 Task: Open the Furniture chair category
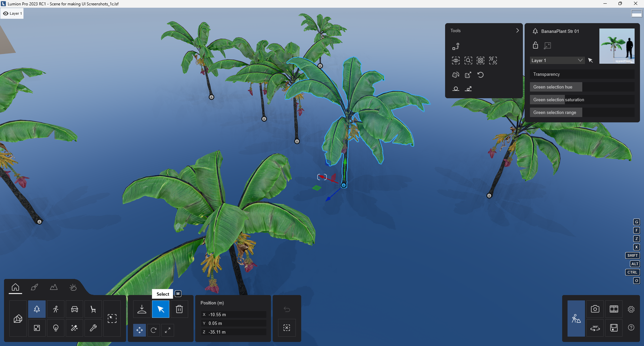tap(93, 309)
